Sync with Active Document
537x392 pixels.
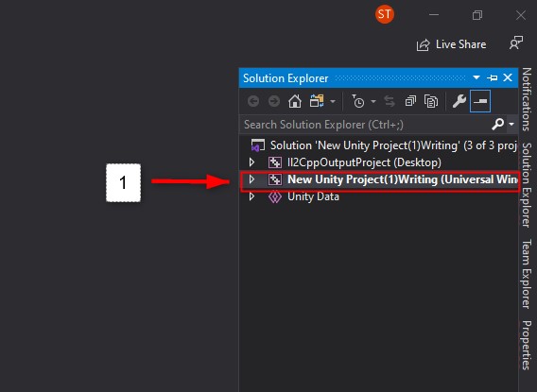tap(390, 102)
